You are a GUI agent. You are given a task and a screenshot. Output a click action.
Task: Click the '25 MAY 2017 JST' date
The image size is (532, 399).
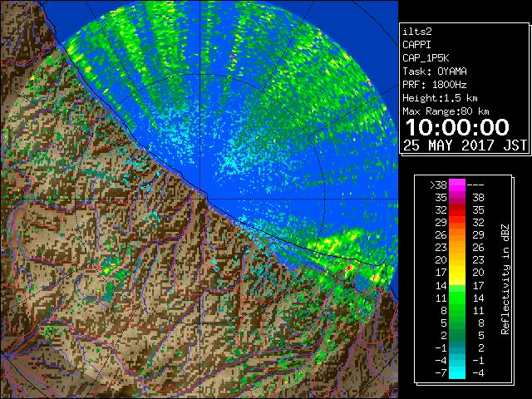click(x=465, y=145)
